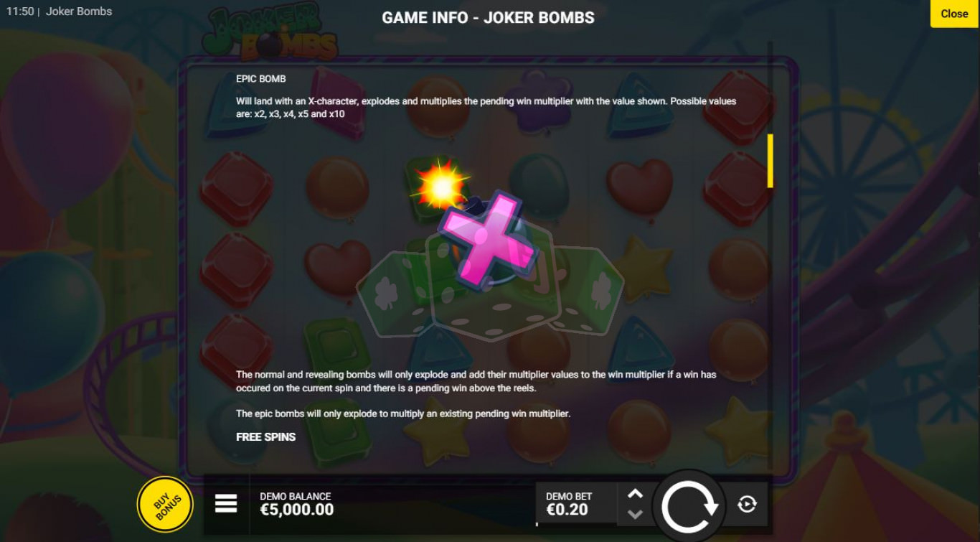Open the hamburger menu icon

[226, 503]
